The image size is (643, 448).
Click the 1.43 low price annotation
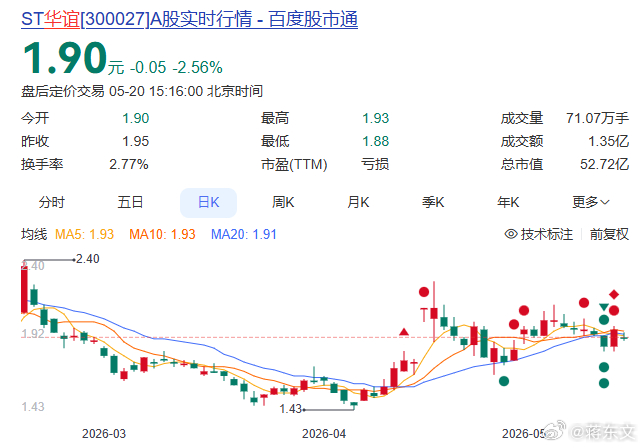pos(290,409)
